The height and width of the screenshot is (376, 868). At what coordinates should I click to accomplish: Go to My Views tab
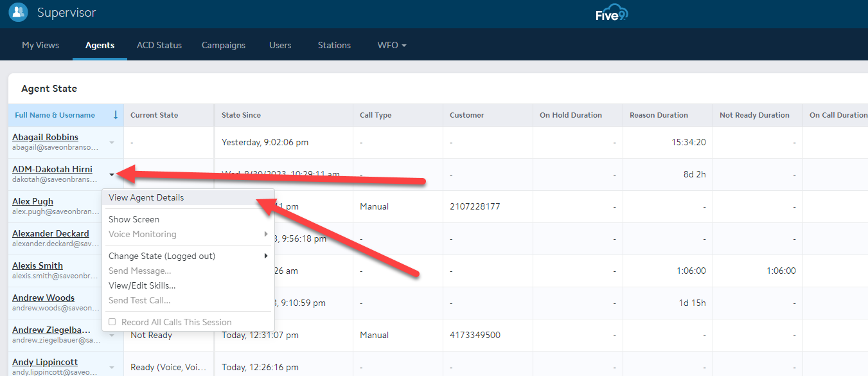point(40,45)
